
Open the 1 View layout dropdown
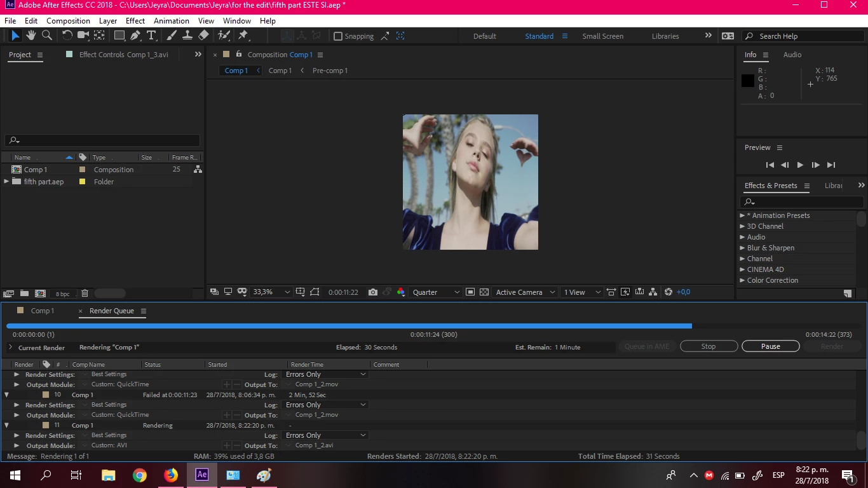[x=582, y=292]
